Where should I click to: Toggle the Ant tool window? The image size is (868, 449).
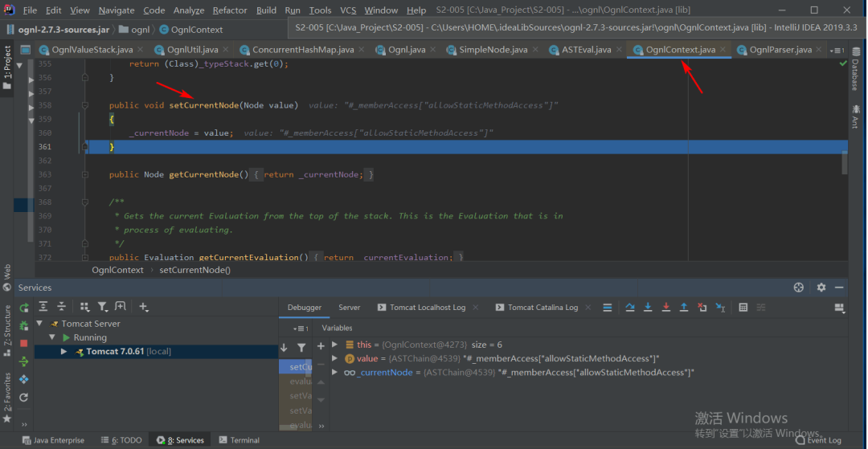pos(854,116)
